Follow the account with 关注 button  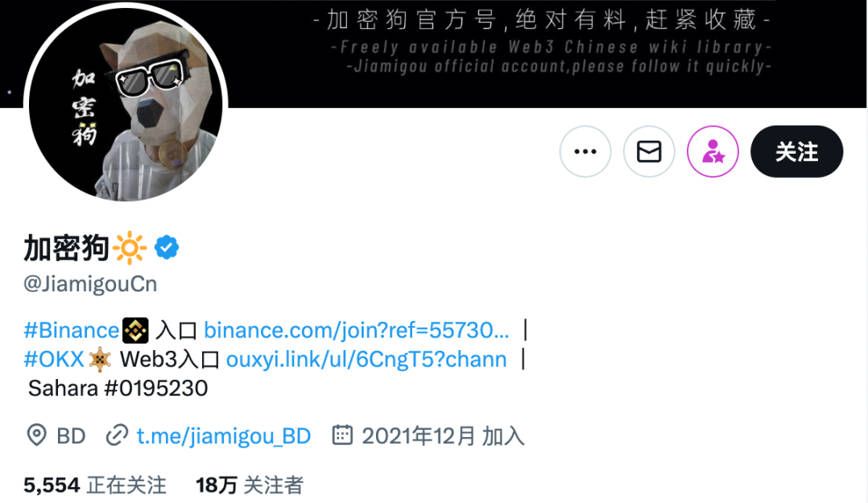pos(796,151)
